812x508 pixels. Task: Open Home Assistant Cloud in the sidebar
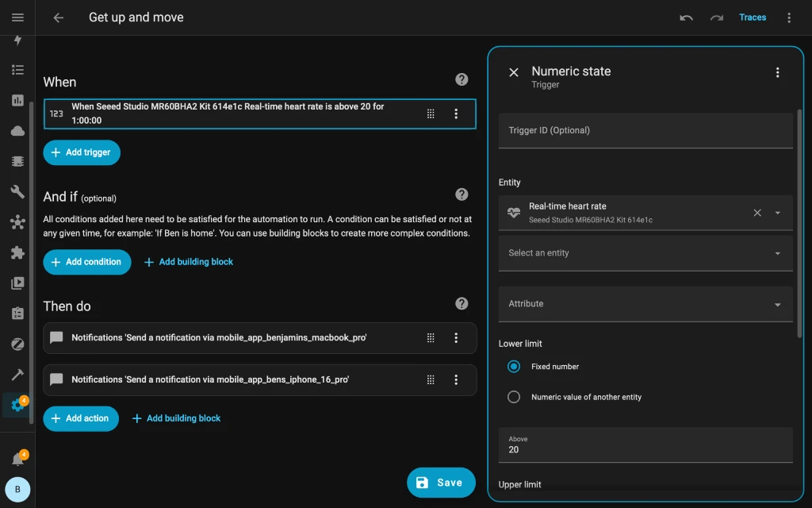click(x=17, y=129)
